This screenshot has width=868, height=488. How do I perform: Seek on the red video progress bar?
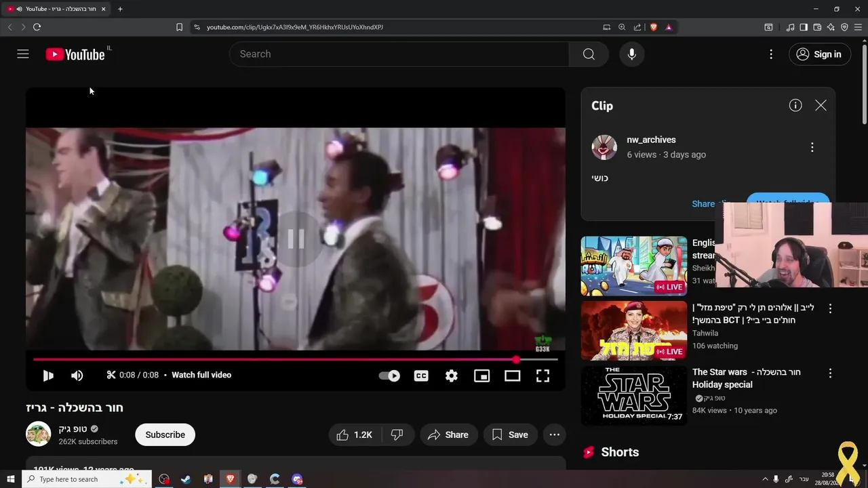296,359
